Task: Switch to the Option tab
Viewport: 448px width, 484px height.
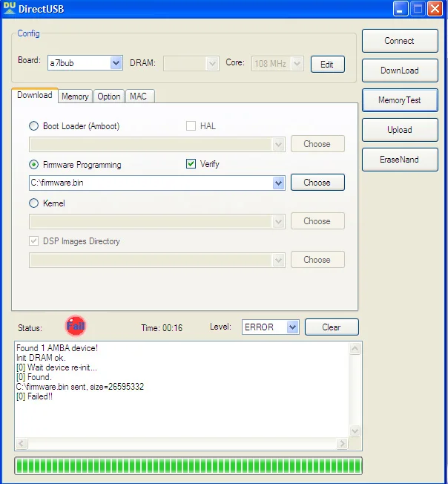Action: tap(109, 97)
